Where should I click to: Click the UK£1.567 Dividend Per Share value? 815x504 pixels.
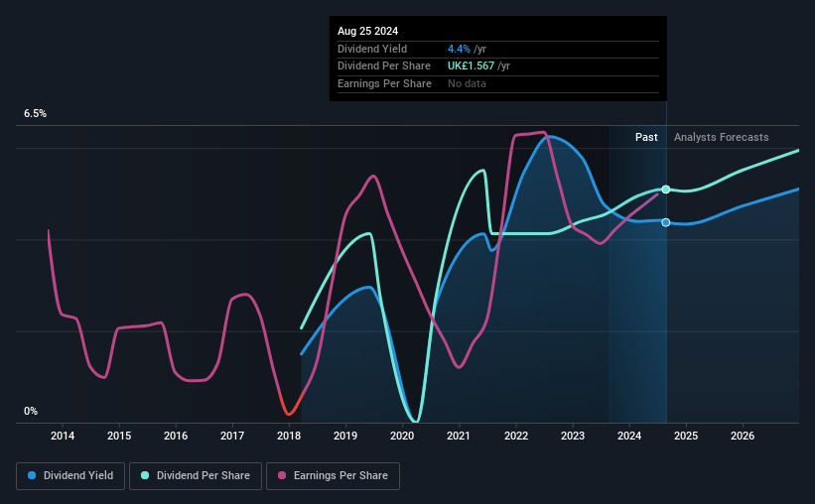coord(471,66)
